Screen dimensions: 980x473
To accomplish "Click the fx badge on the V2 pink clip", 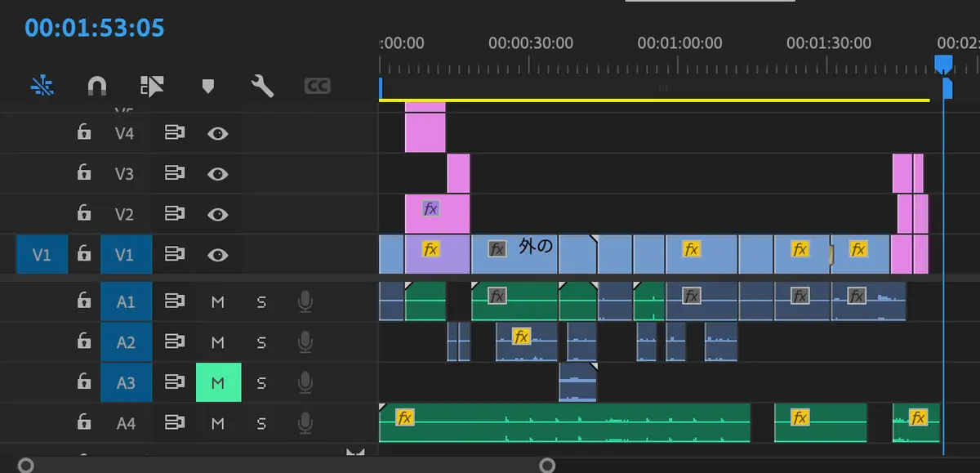I will 430,208.
